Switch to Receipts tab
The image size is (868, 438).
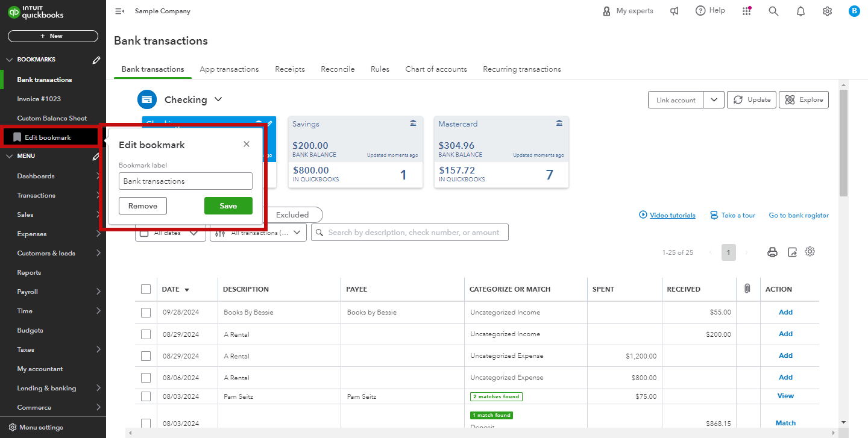tap(290, 69)
